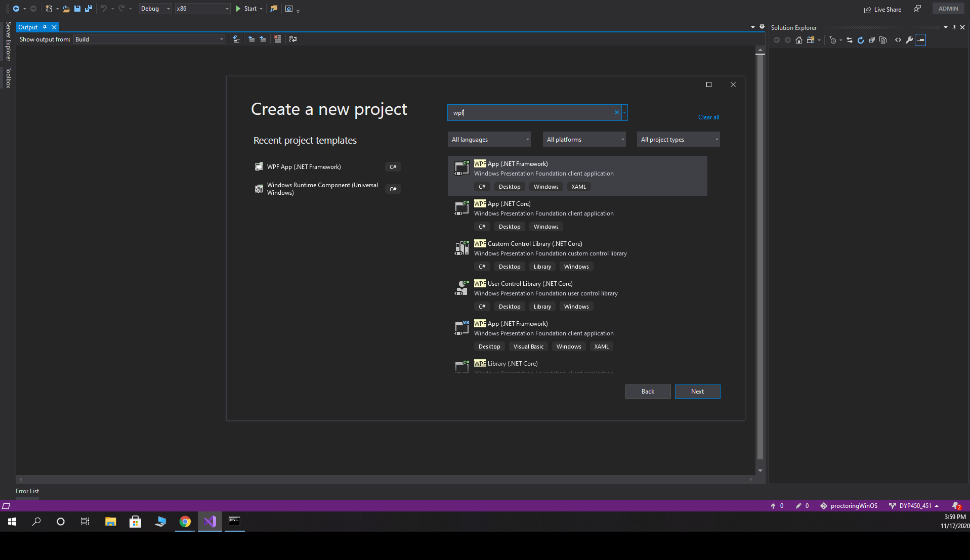Open the Find in Files tool icon
Viewport: 970px width, 560px height.
point(273,9)
